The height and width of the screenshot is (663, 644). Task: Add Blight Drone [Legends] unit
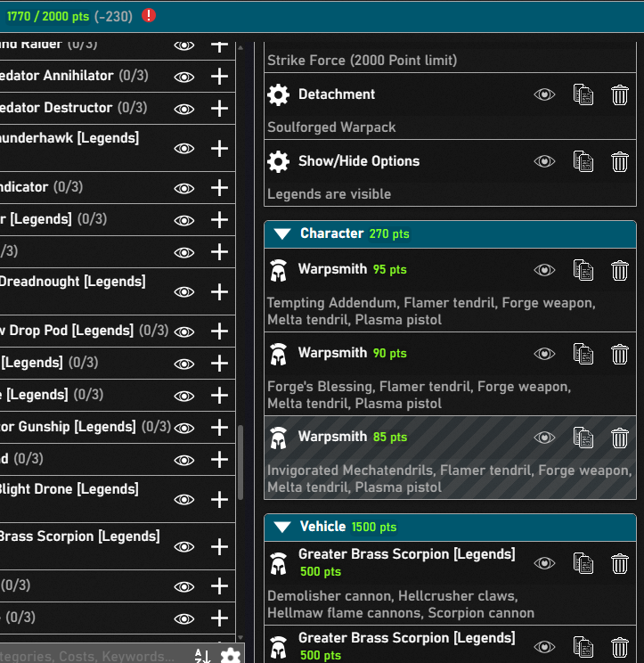point(219,499)
